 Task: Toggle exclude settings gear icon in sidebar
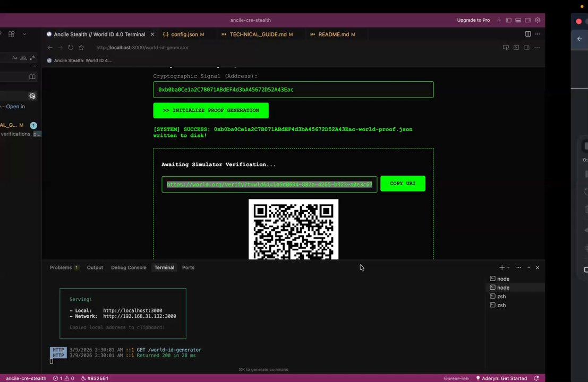click(32, 96)
